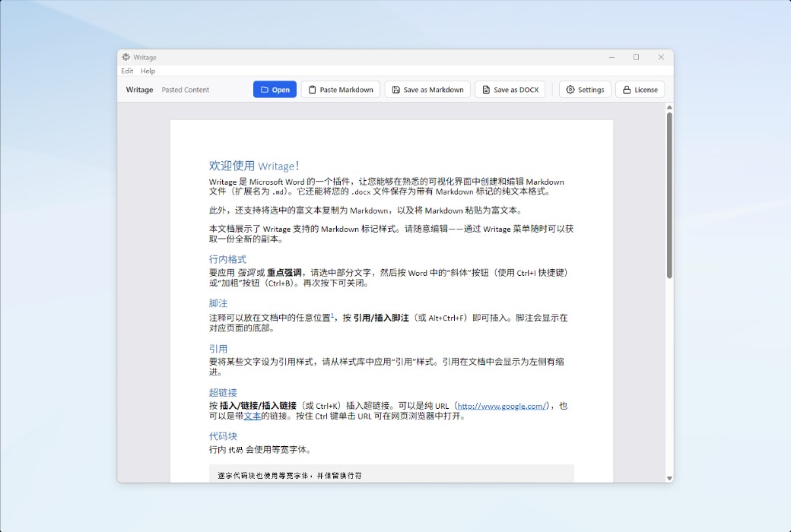Open the Help menu
Viewport: 791px width, 532px height.
[148, 71]
